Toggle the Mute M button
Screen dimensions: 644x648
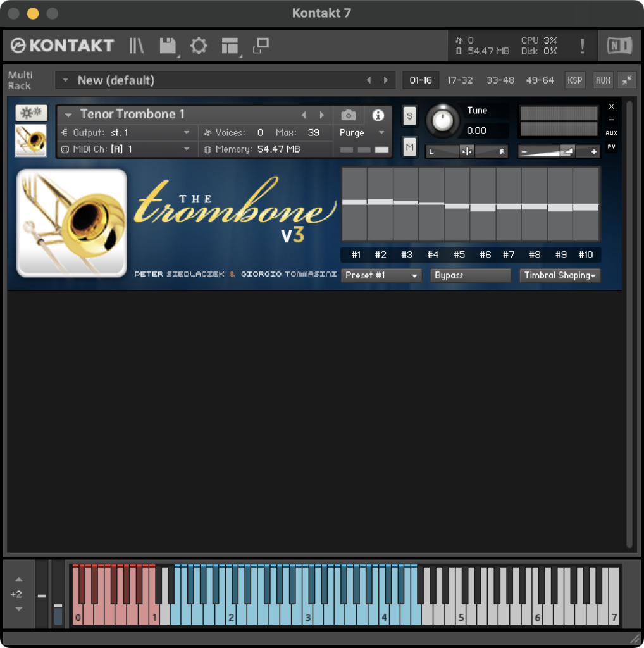(x=409, y=147)
